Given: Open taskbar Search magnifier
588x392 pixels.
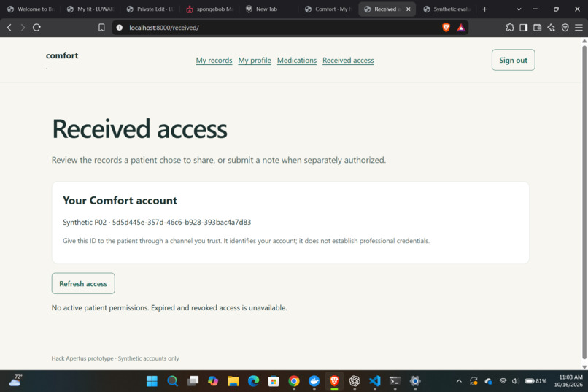Looking at the screenshot, I should 172,381.
